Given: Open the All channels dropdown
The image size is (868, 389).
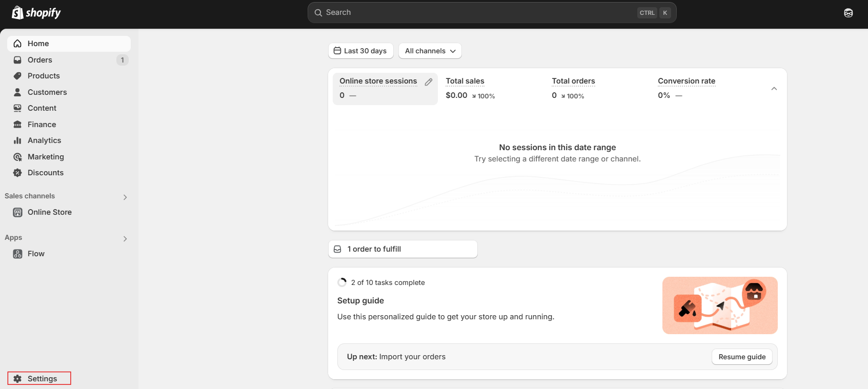Looking at the screenshot, I should (430, 51).
